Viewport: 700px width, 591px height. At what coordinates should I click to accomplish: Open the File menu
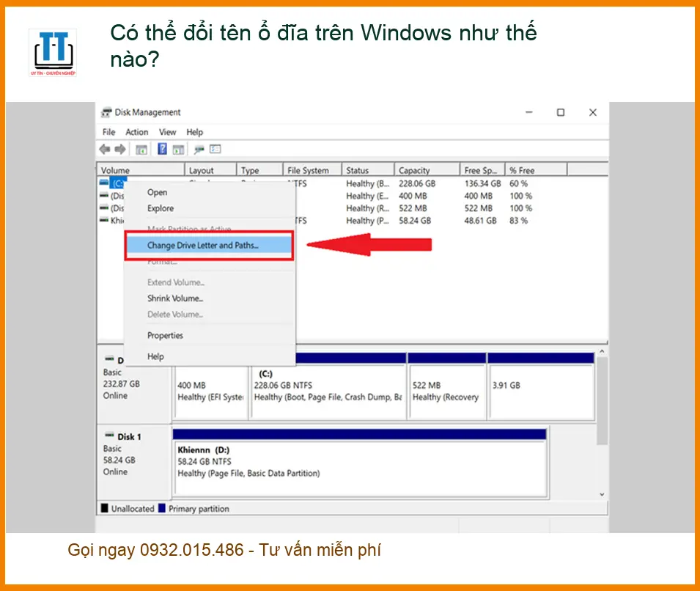[x=109, y=132]
